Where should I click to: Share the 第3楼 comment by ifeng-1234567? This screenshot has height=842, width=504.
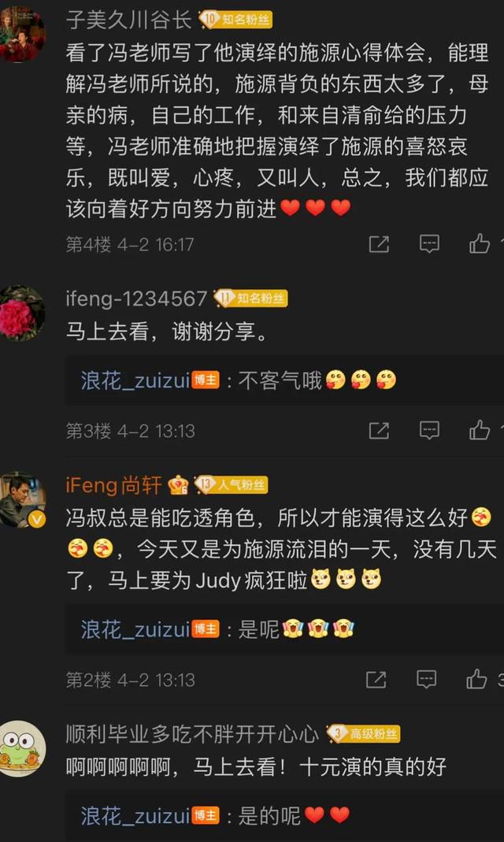click(x=379, y=431)
